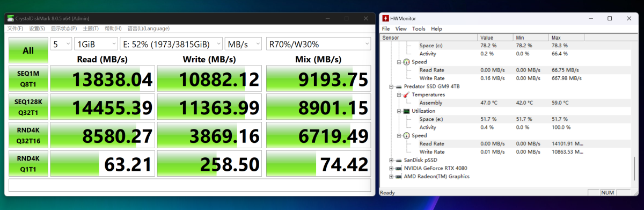Expand the SanDisk pSSD node
644x210 pixels.
point(391,160)
